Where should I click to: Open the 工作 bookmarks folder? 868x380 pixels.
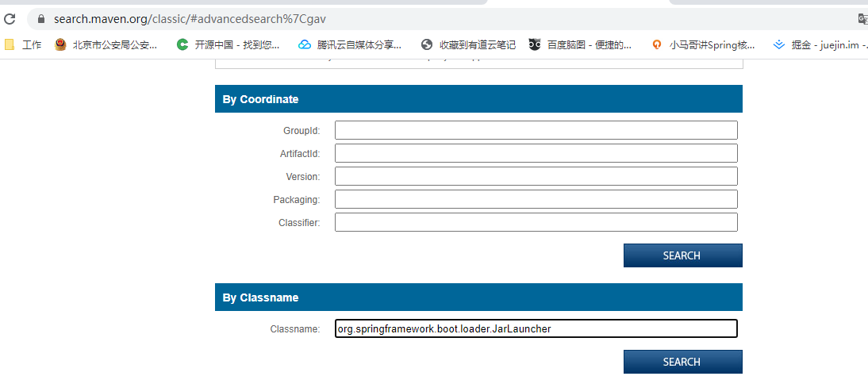coord(23,45)
